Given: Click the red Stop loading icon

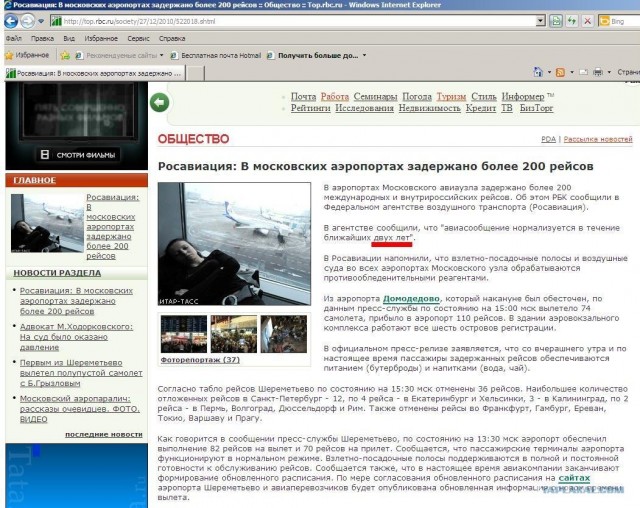Looking at the screenshot, I should [587, 21].
